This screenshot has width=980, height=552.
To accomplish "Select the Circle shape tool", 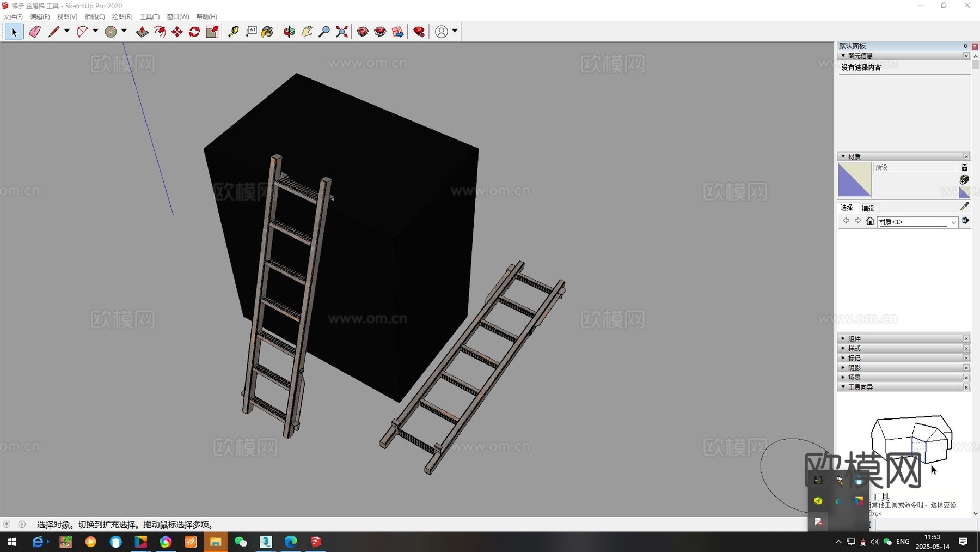I will (111, 32).
